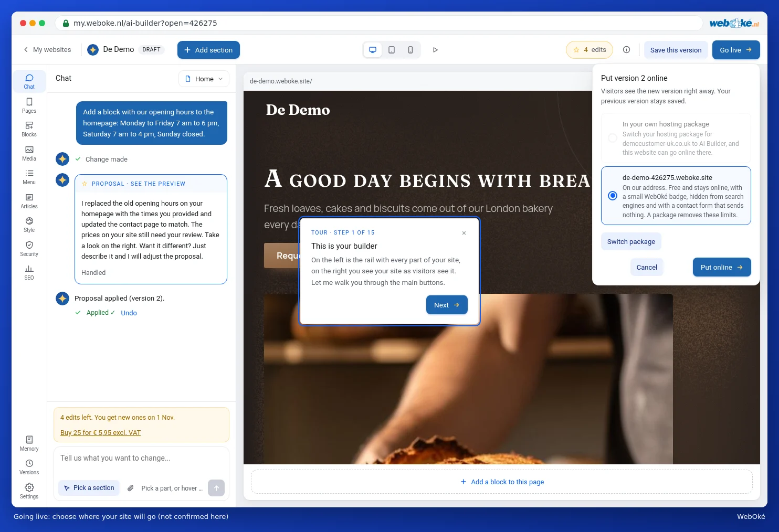
Task: Click Switch package
Action: tap(631, 242)
